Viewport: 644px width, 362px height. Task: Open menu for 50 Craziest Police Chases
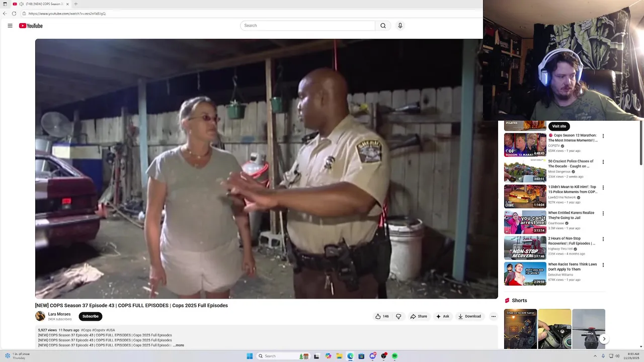tap(603, 162)
